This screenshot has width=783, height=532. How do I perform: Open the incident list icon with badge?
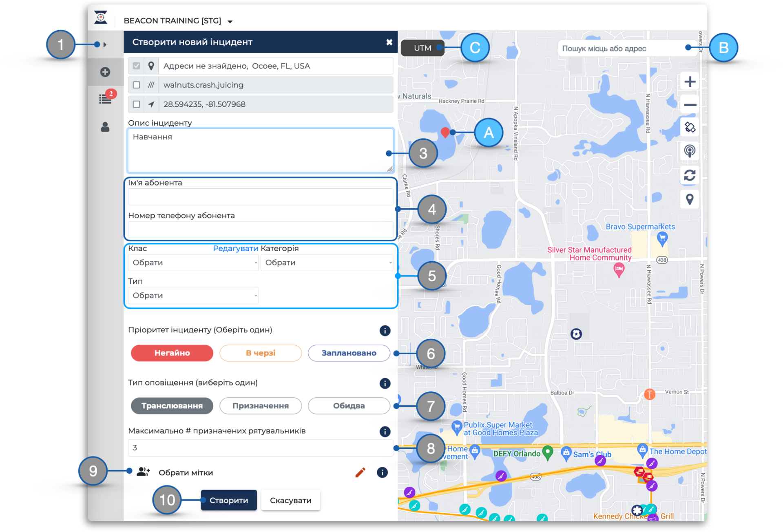point(106,99)
